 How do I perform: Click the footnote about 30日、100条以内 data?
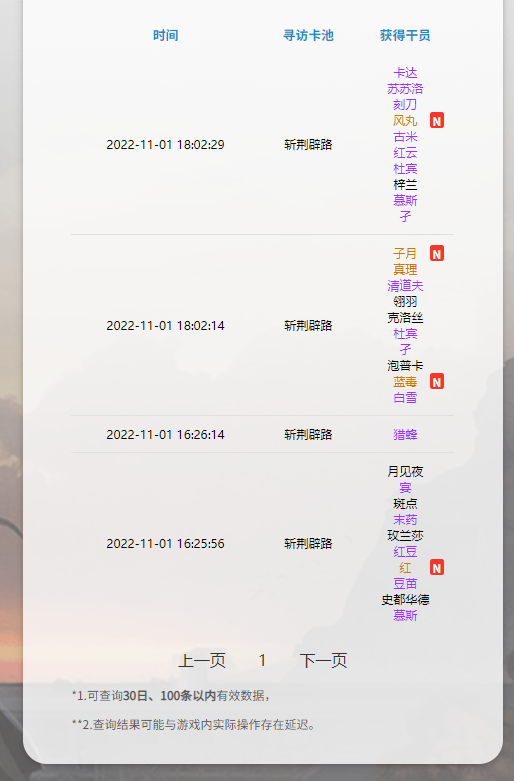171,696
